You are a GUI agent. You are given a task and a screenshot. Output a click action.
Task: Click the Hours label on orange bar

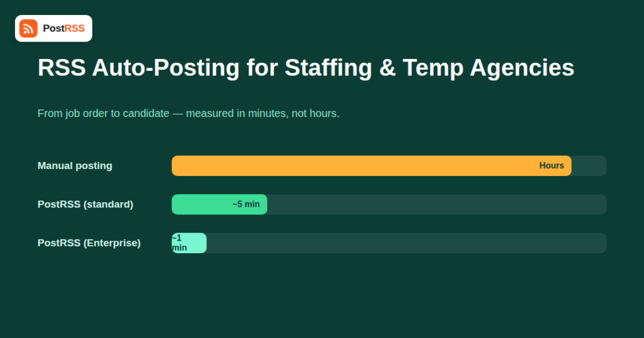552,166
